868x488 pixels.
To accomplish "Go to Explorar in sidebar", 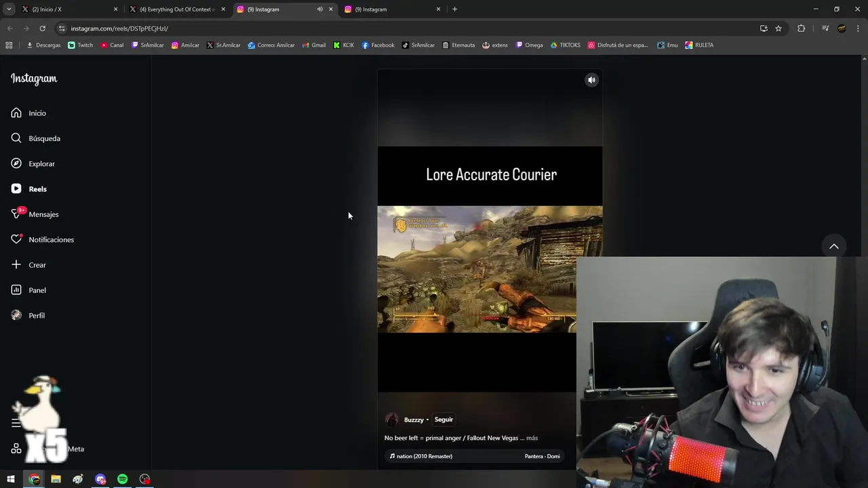I will pyautogui.click(x=33, y=164).
